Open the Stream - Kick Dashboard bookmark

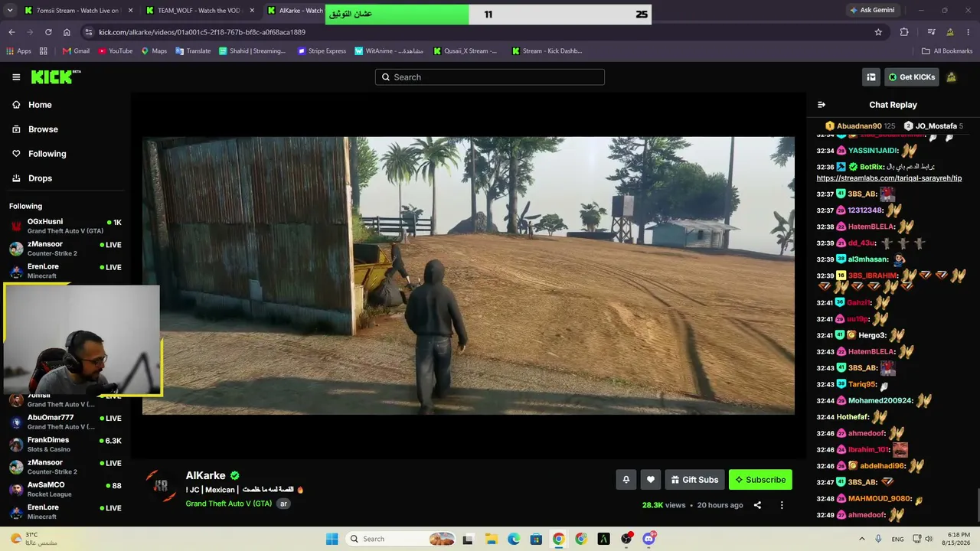[x=547, y=51]
